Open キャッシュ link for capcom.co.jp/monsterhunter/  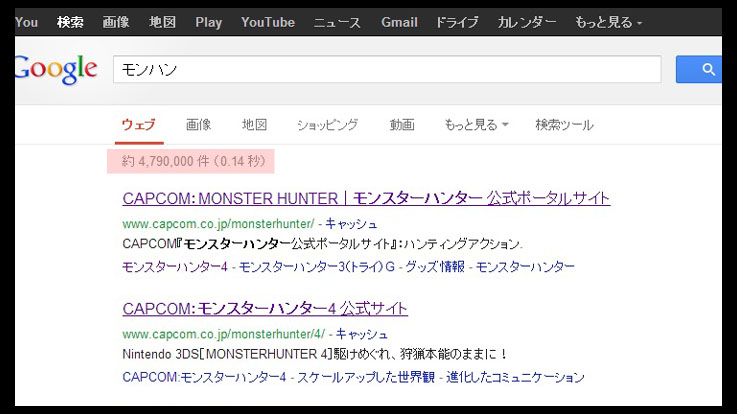click(x=351, y=224)
